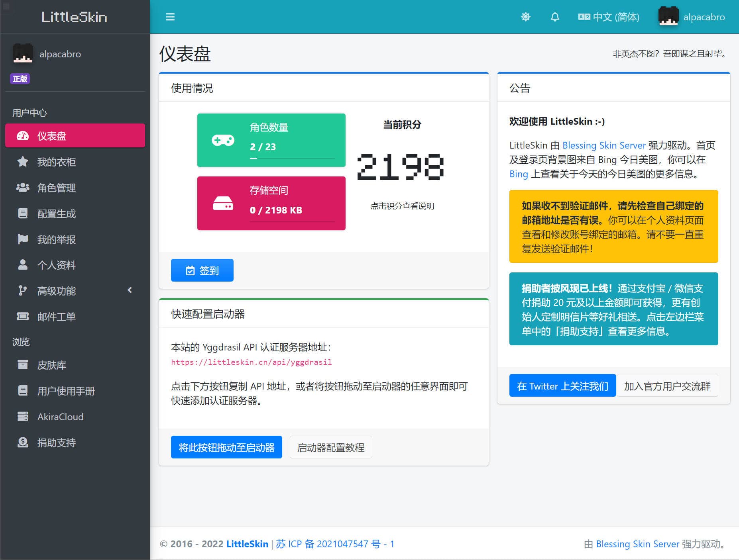Switch theme with the sun icon
Screen dimensions: 739x560
526,17
